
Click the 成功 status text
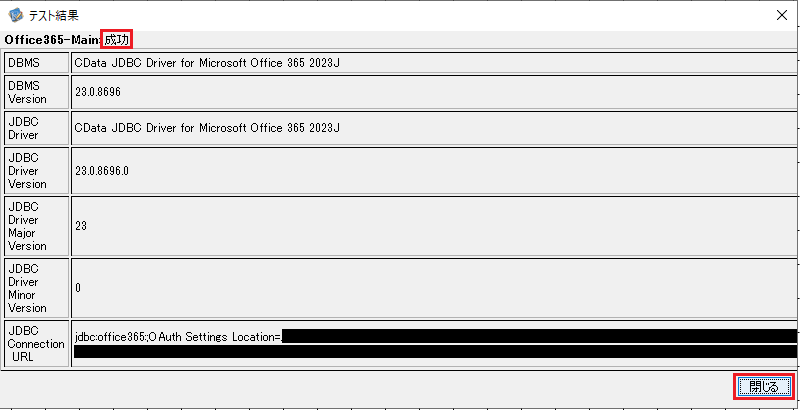click(117, 39)
